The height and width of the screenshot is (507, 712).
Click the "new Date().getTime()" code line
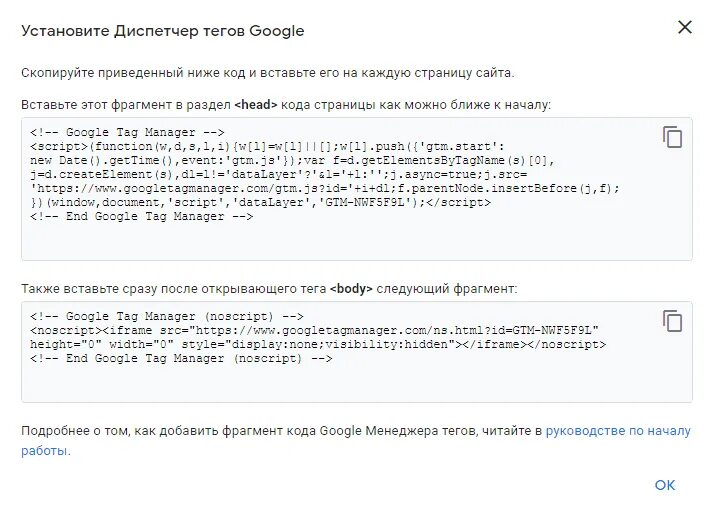click(x=292, y=160)
